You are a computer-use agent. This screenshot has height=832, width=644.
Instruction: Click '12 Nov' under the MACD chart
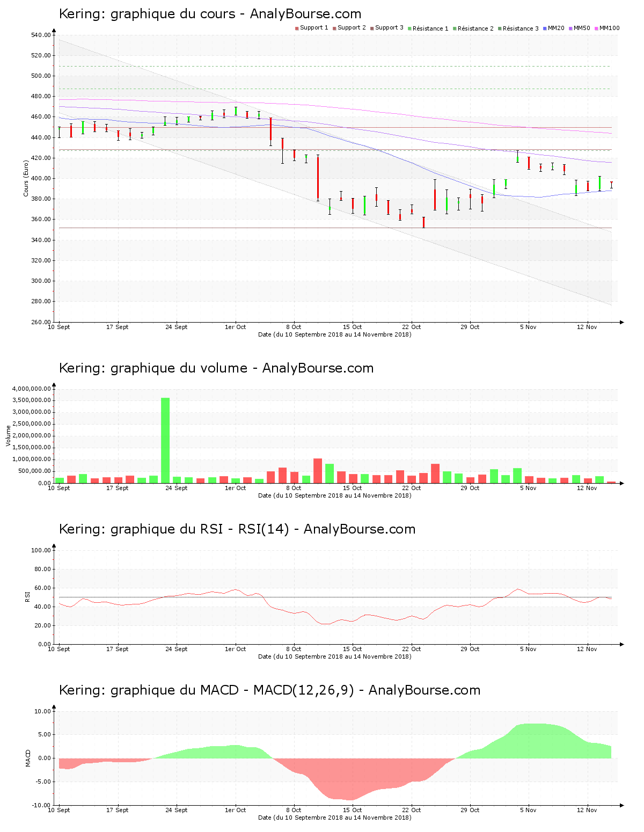[587, 810]
